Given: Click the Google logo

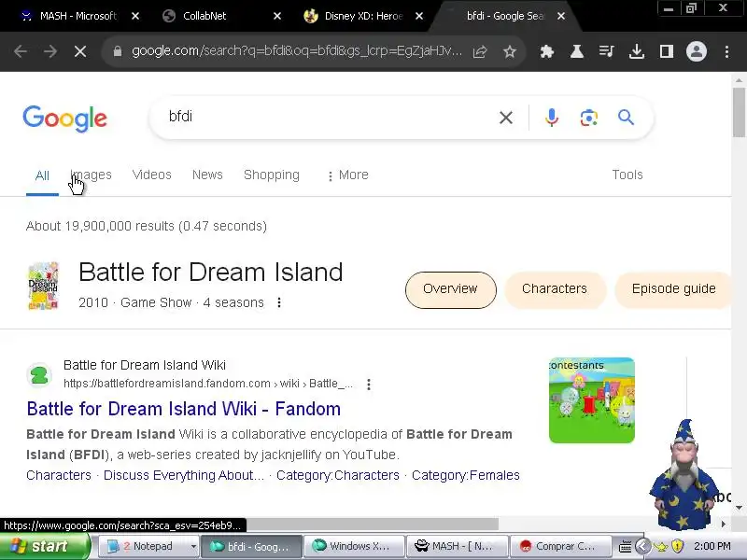Looking at the screenshot, I should 64,119.
